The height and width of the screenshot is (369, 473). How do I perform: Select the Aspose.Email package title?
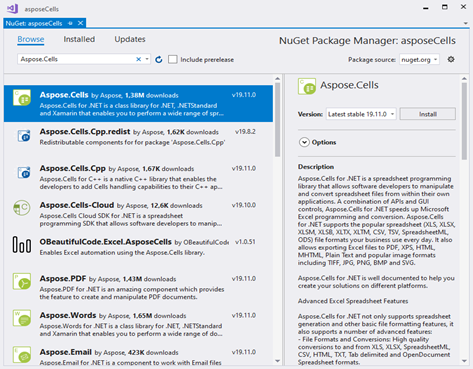65,352
